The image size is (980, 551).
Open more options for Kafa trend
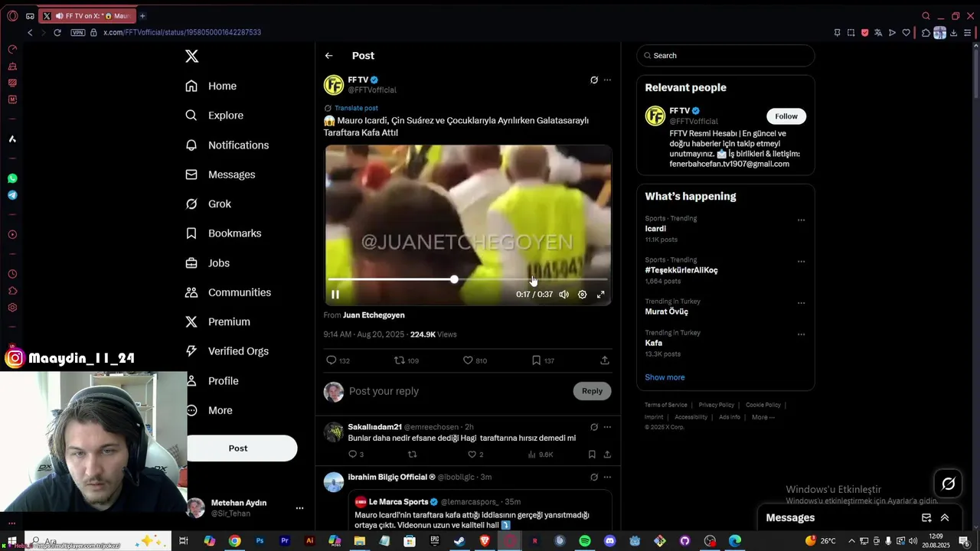tap(801, 334)
